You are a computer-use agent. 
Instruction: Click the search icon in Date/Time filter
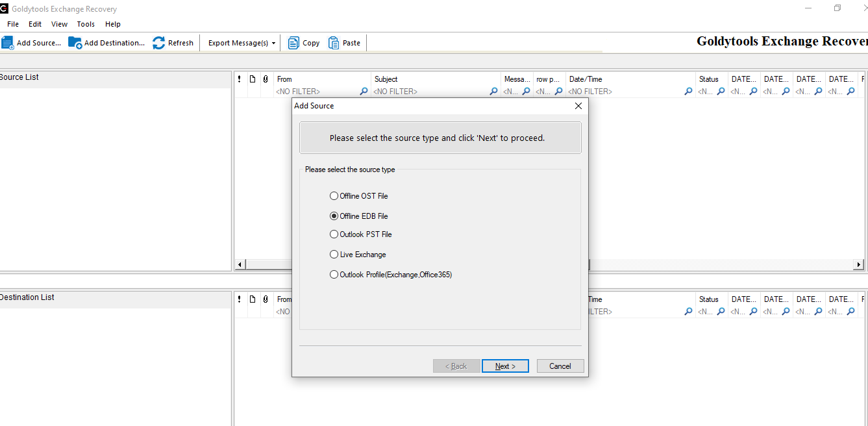tap(688, 92)
